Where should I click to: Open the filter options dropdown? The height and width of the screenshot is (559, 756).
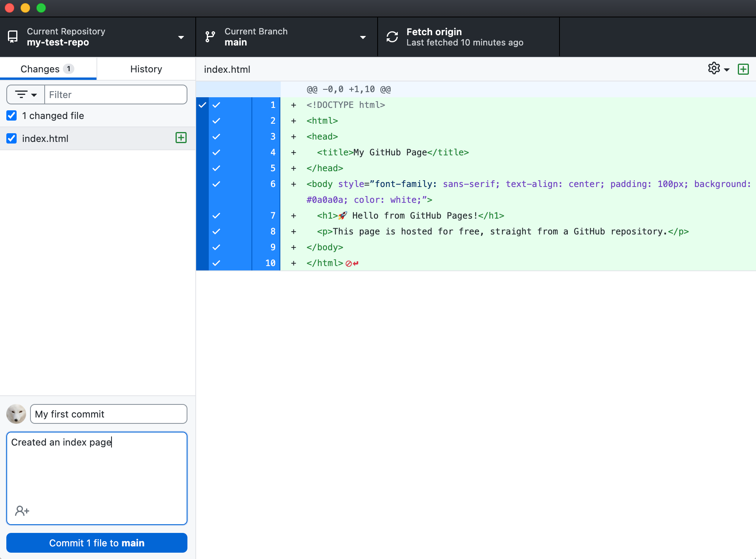point(26,94)
